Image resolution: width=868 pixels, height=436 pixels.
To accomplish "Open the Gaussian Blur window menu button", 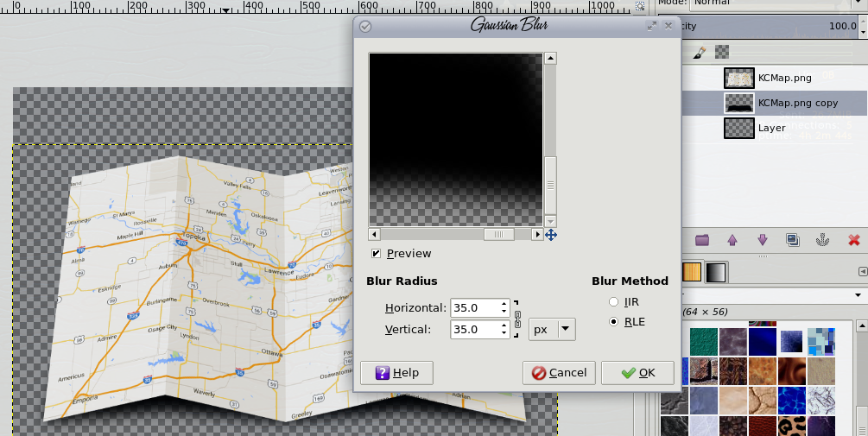I will click(365, 26).
